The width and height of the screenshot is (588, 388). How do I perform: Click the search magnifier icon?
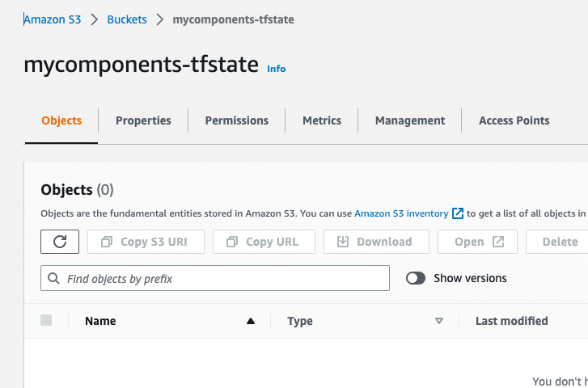pyautogui.click(x=53, y=279)
